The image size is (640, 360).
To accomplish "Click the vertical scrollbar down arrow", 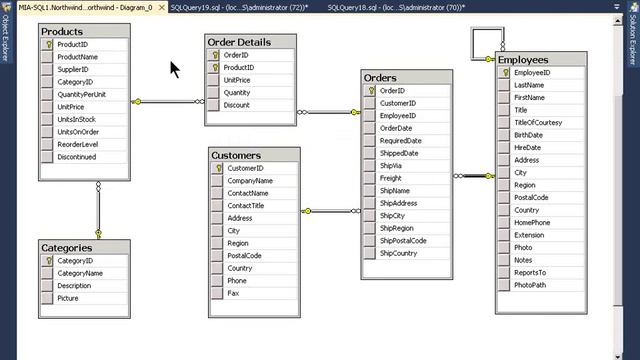I will point(618,356).
